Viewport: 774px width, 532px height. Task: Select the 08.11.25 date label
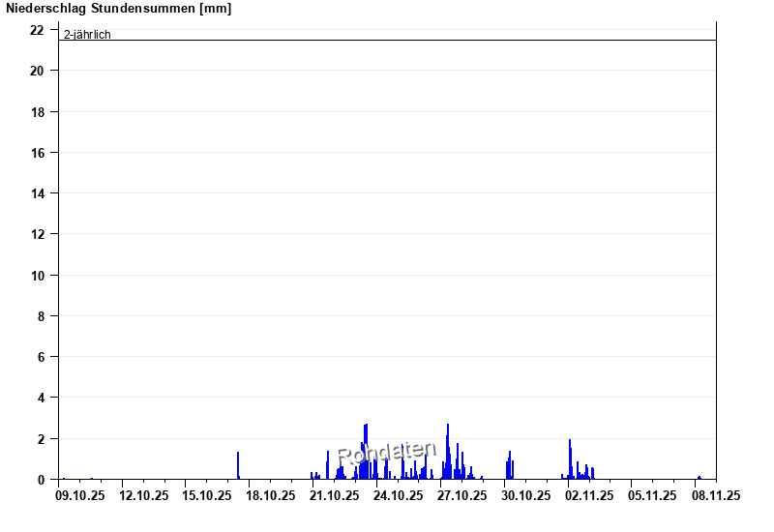tap(716, 495)
